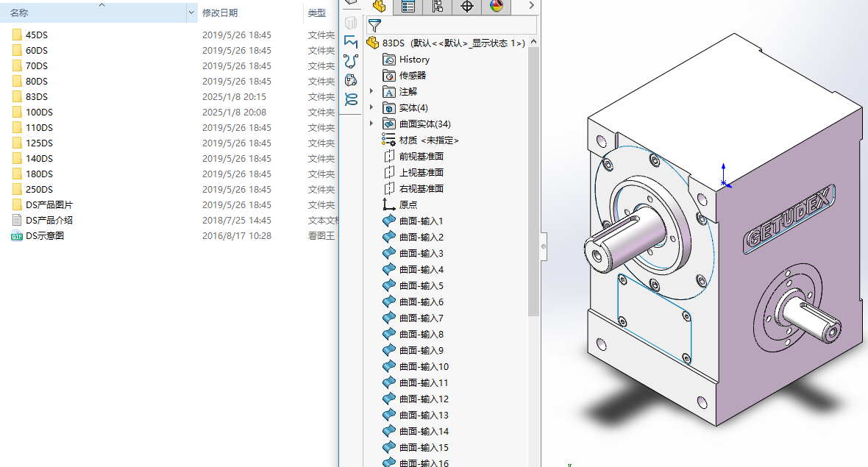This screenshot has height=467, width=868.
Task: Select the 曲面-输入2 surface feature icon
Action: (389, 237)
